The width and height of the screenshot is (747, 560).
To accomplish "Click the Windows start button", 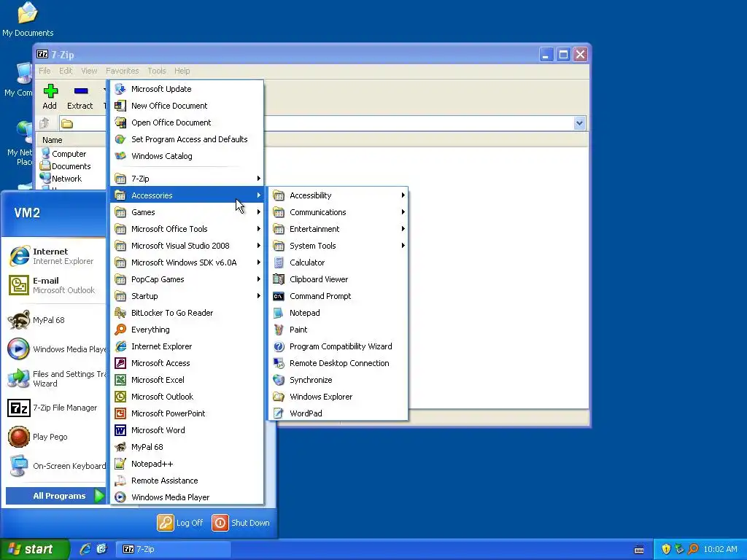I will click(35, 549).
